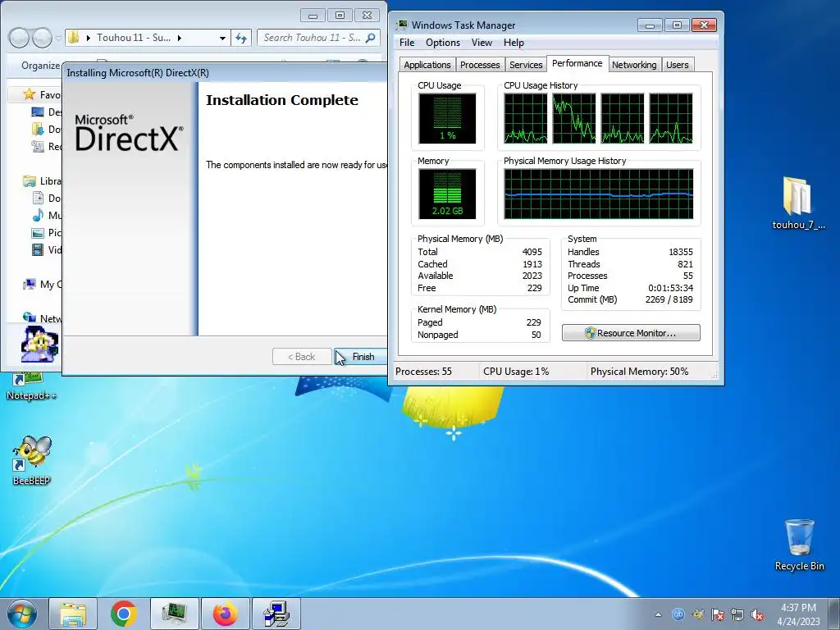Click the Explorer forward navigation arrow
This screenshot has height=630, width=840.
pos(42,38)
